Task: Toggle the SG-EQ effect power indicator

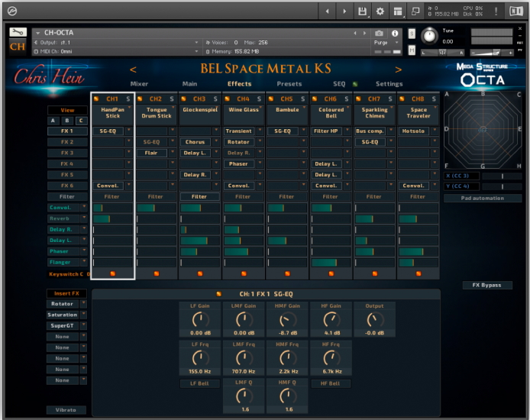Action: (x=218, y=293)
